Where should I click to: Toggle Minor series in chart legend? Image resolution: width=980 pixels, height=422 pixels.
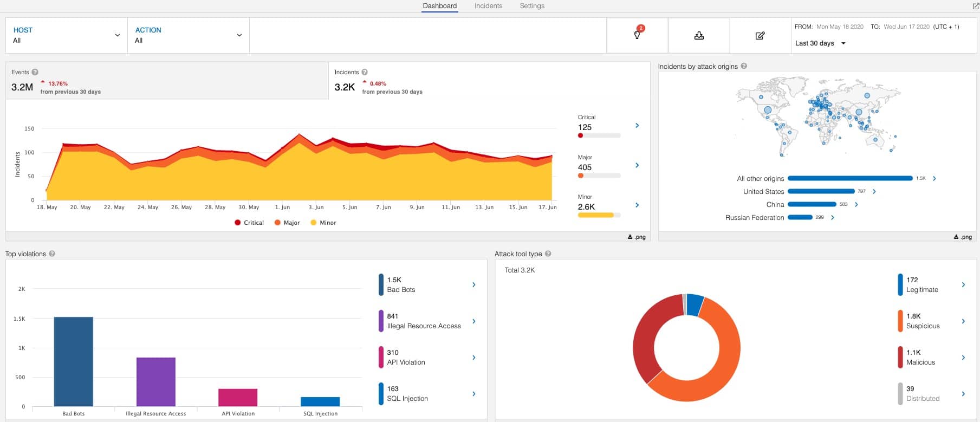pyautogui.click(x=323, y=223)
